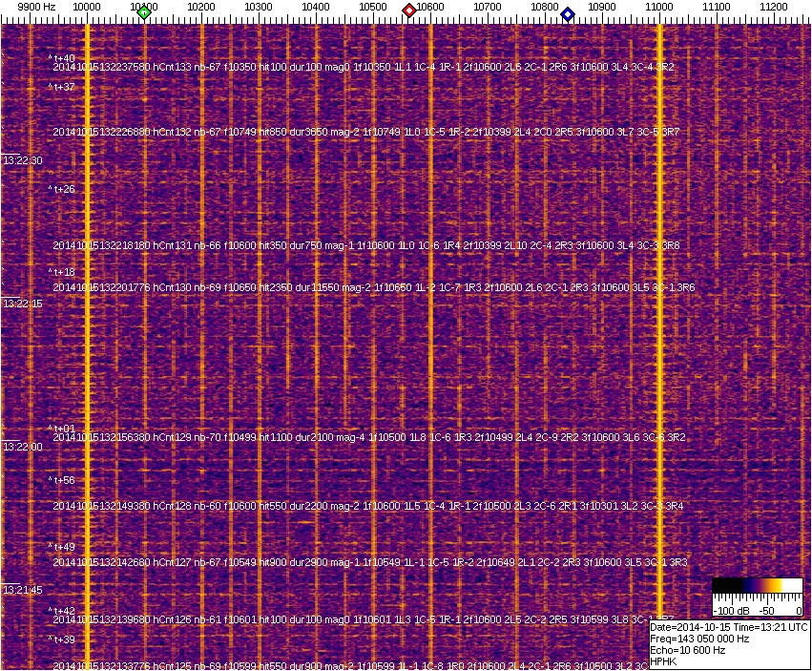The width and height of the screenshot is (812, 671).
Task: Click the 13:22:15 time label
Action: coord(23,304)
